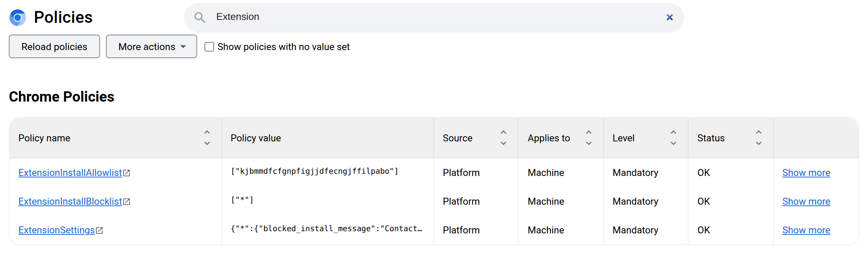Click OK status in ExtensionInstallAllowlist row
The width and height of the screenshot is (868, 254).
pyautogui.click(x=704, y=173)
